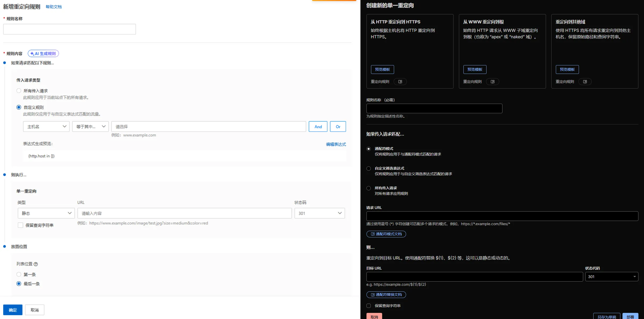Screen dimensions: 644x319
Task: Expand the 状态代码 301 dropdown in dark panel
Action: click(x=611, y=276)
